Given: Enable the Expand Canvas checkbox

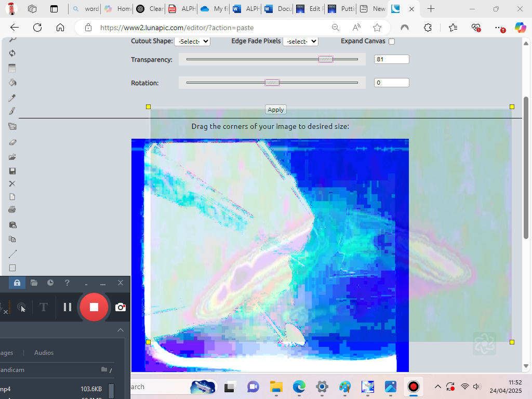Looking at the screenshot, I should coord(392,42).
